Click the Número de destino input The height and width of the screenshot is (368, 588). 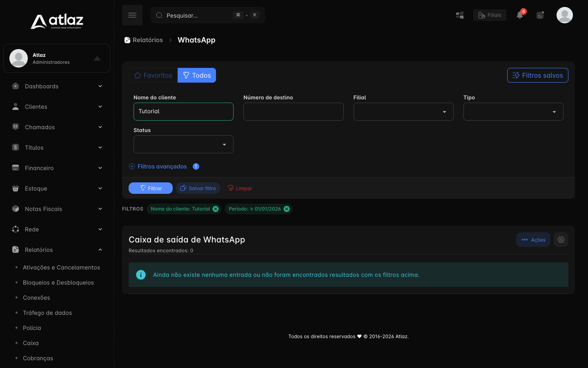pyautogui.click(x=294, y=112)
